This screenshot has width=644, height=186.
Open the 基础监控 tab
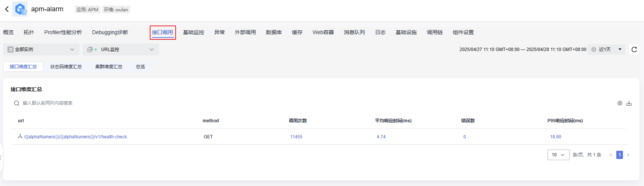tap(194, 32)
